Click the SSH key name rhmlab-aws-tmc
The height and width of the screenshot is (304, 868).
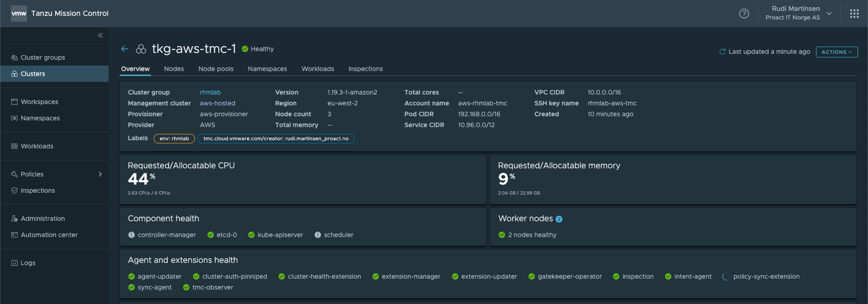click(x=612, y=103)
